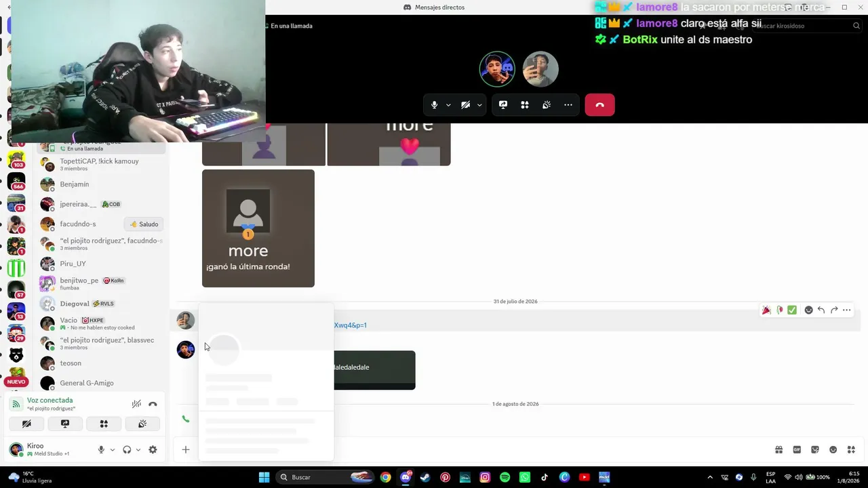Mute the microphone in the call controls

435,105
